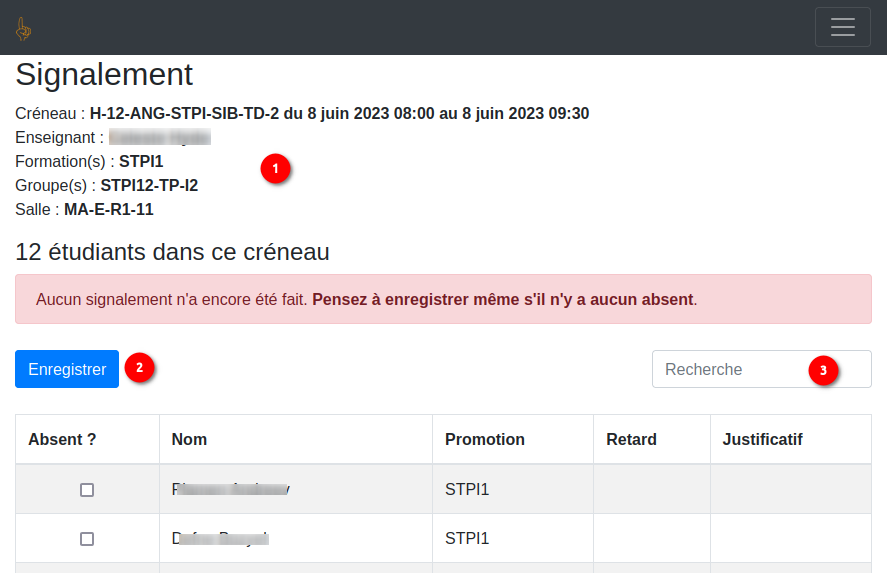Tick the absent checkbox in second student row
The image size is (887, 573).
87,539
